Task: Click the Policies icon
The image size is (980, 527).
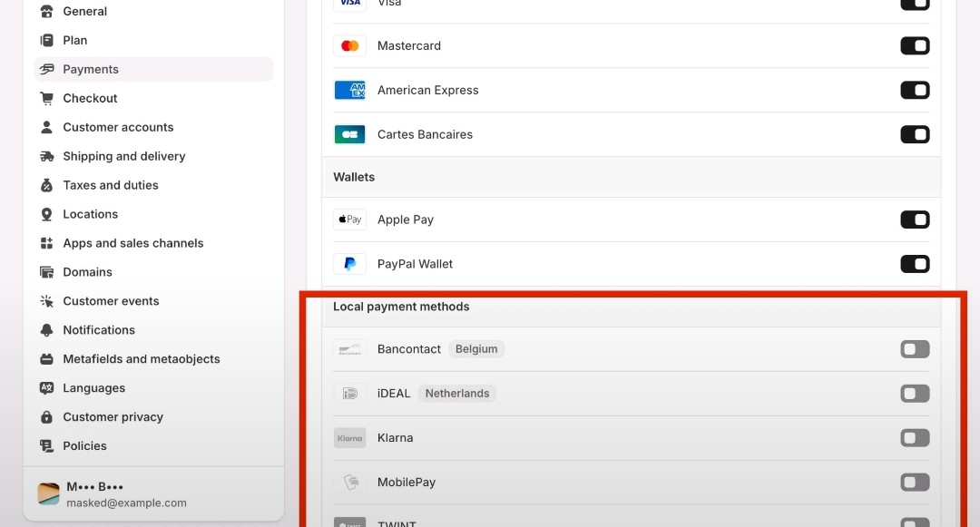Action: (46, 446)
